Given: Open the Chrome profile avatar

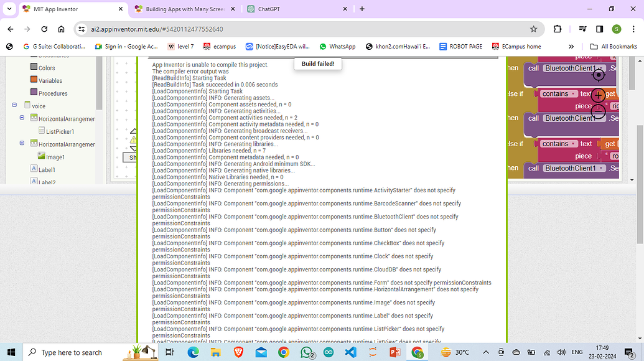Looking at the screenshot, I should point(617,29).
